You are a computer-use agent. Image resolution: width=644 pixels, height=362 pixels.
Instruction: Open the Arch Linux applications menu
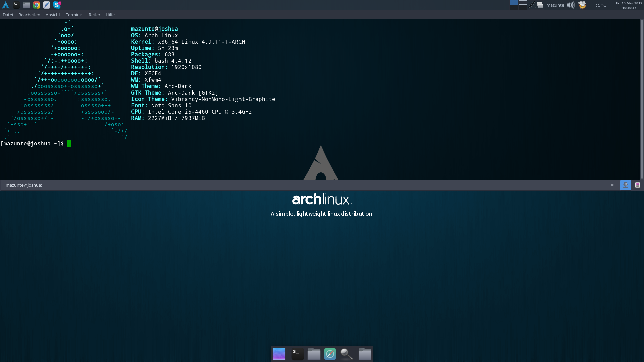tap(6, 5)
